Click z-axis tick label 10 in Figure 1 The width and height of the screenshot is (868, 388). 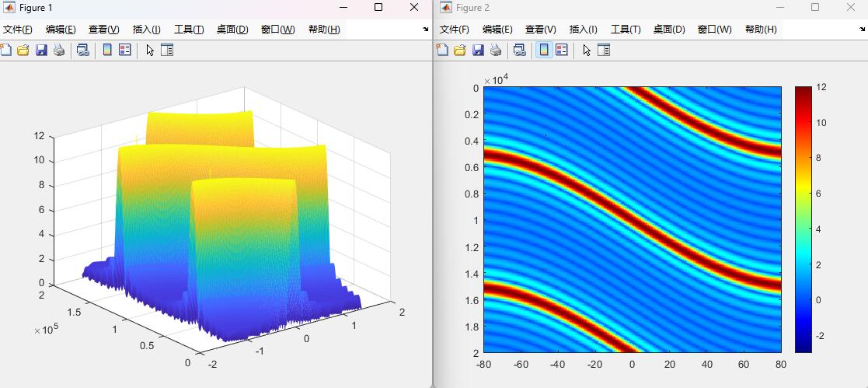coord(39,161)
